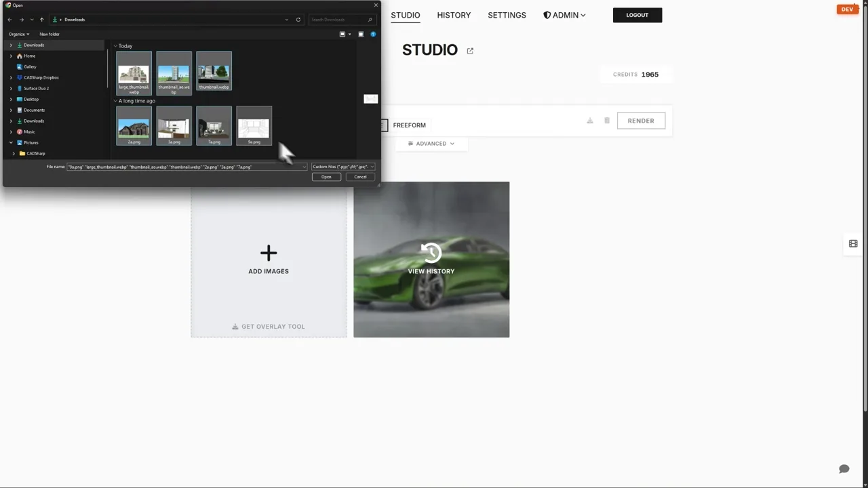
Task: Switch to the STUDIO tab
Action: [x=406, y=15]
